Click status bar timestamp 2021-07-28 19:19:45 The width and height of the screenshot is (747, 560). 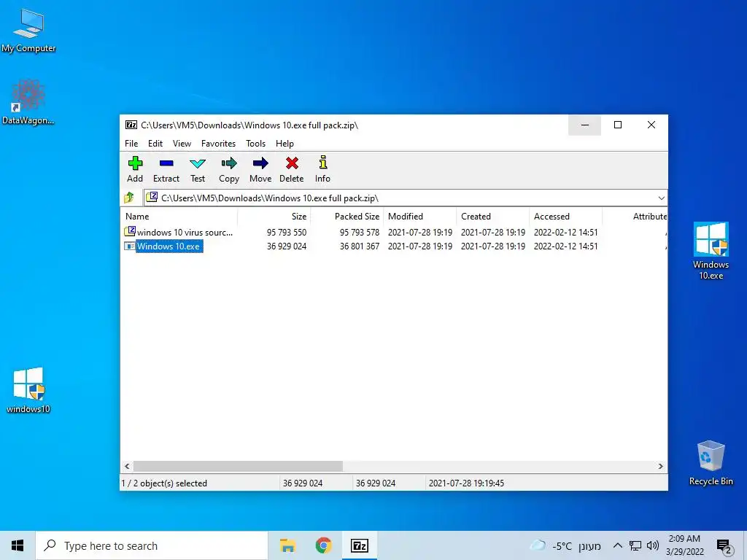466,483
